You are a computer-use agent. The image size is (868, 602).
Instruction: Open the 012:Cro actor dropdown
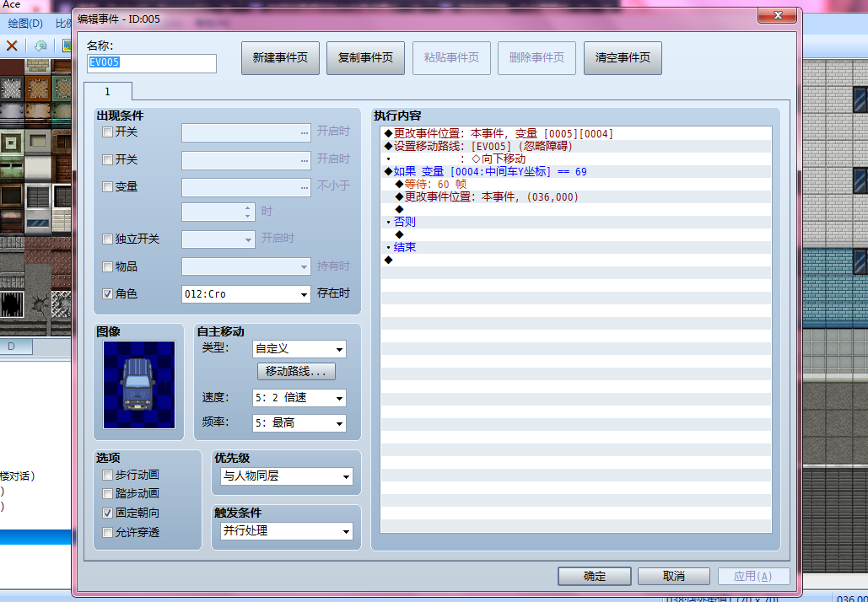tap(245, 293)
